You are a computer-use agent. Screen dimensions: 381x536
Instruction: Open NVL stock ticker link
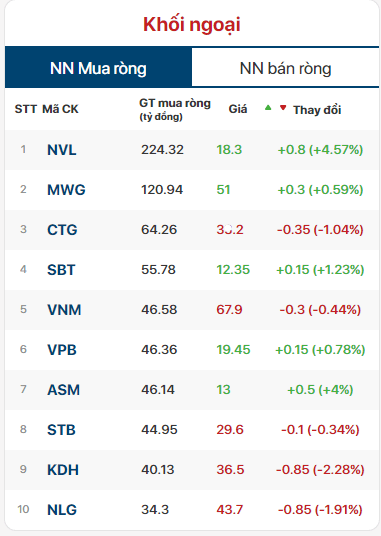[x=62, y=150]
